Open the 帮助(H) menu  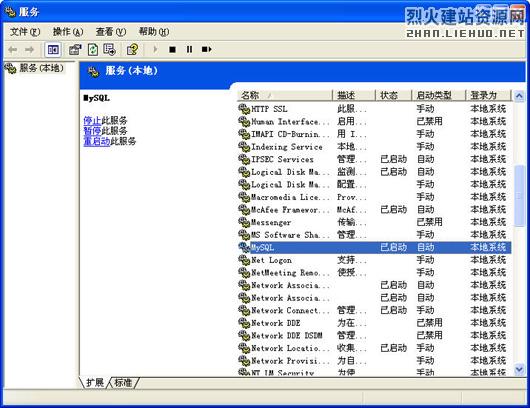154,32
